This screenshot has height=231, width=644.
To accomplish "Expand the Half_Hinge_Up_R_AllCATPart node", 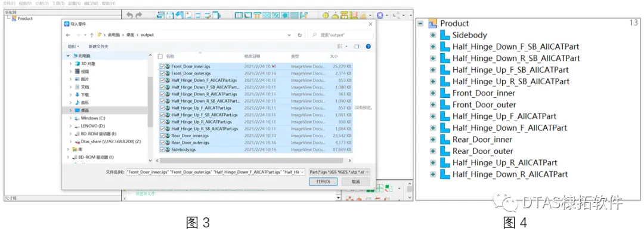I will click(x=432, y=163).
